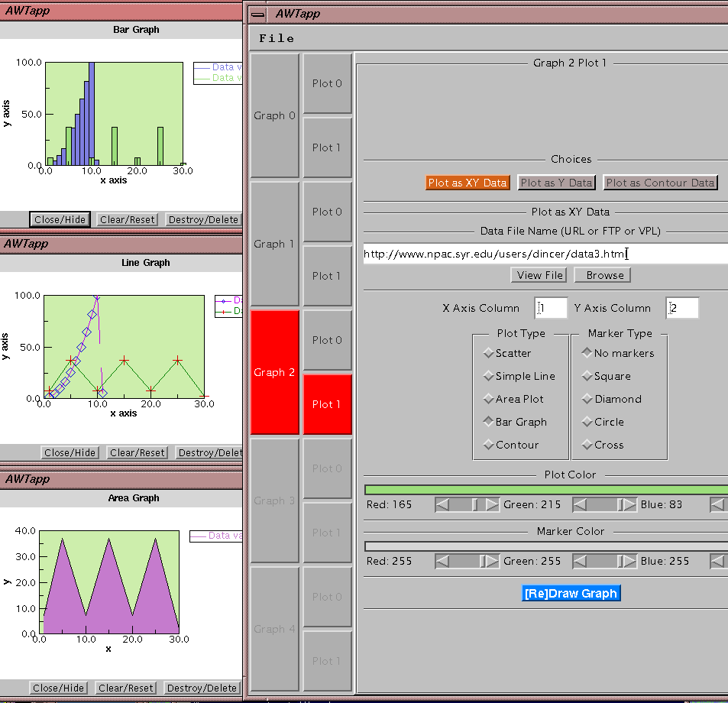Select Circle marker type

(x=603, y=422)
